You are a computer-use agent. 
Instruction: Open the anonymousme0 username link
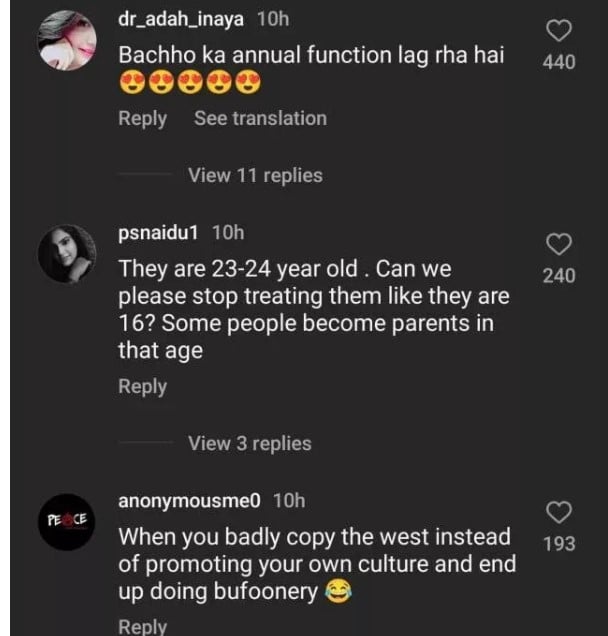click(190, 499)
